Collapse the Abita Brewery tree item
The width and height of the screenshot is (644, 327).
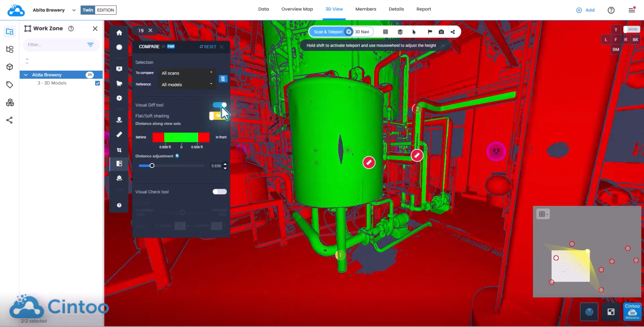click(26, 74)
